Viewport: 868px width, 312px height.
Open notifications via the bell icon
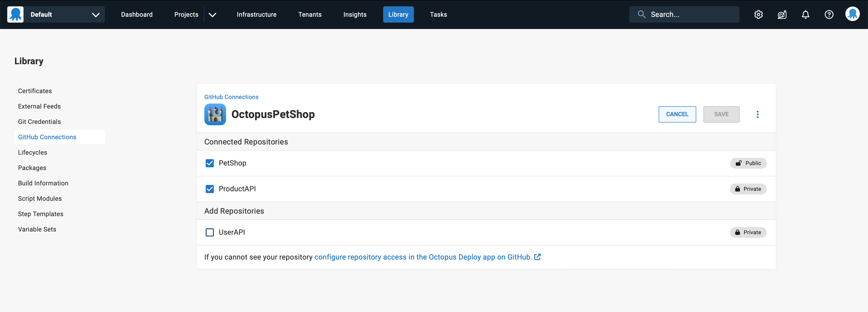806,14
